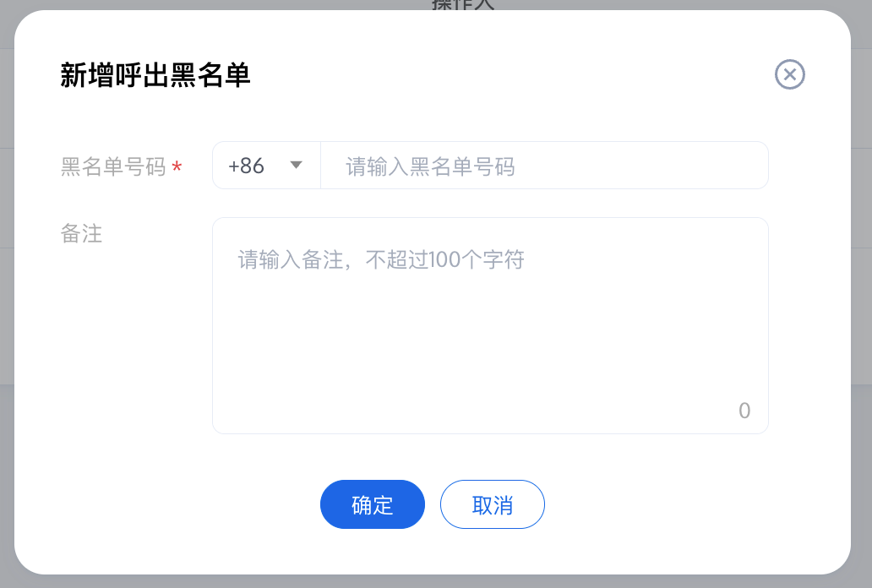Cancel using the 取消 button
The height and width of the screenshot is (588, 872).
[492, 504]
